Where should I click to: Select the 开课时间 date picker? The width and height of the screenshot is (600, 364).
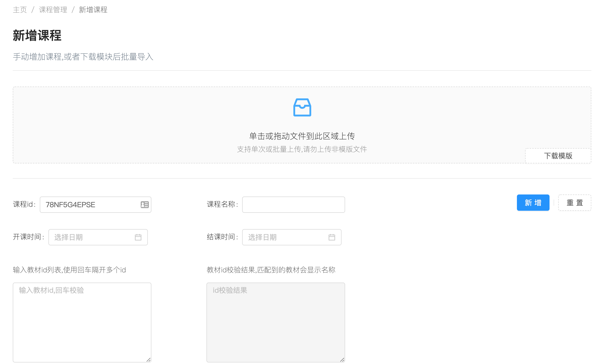pyautogui.click(x=98, y=237)
